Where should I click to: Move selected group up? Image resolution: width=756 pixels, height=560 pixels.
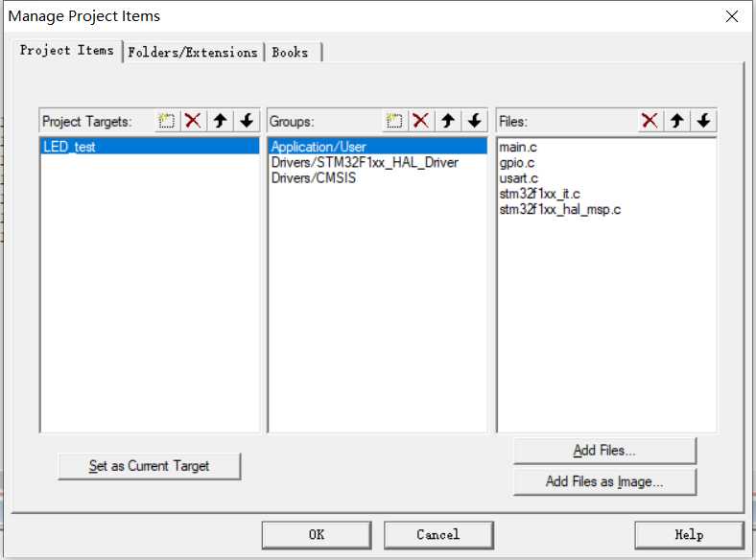448,121
